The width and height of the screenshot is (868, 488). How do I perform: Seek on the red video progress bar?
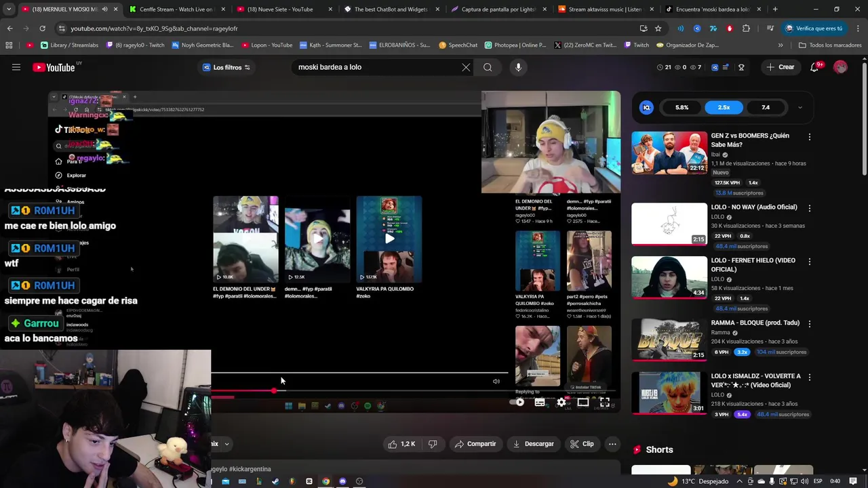coord(415,391)
